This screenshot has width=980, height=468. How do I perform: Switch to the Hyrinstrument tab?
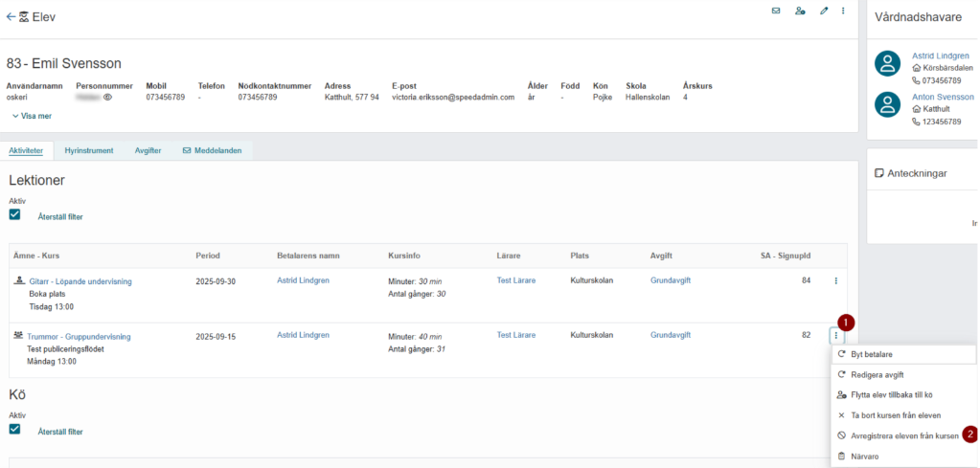(x=89, y=150)
